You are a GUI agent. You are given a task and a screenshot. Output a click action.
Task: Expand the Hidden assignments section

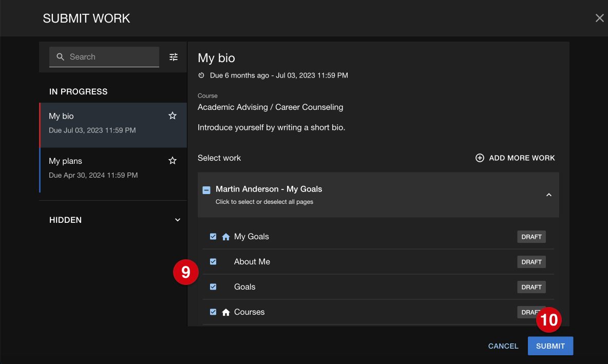point(177,220)
